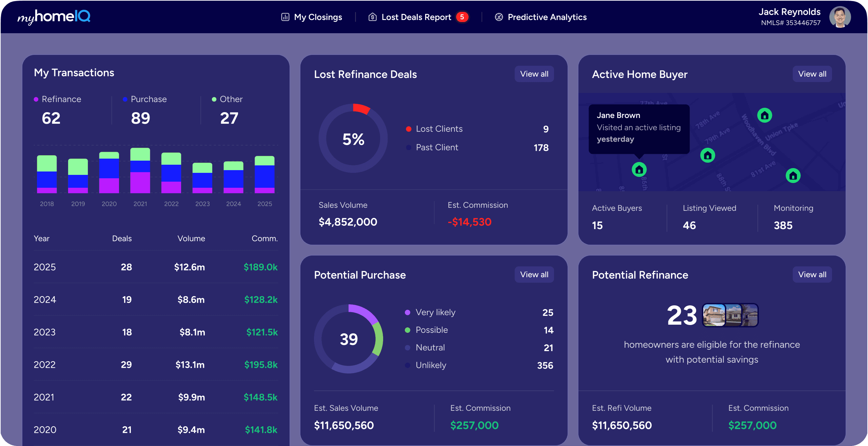Click the bar chart icon beside My Closings
The image size is (868, 446).
tap(285, 17)
